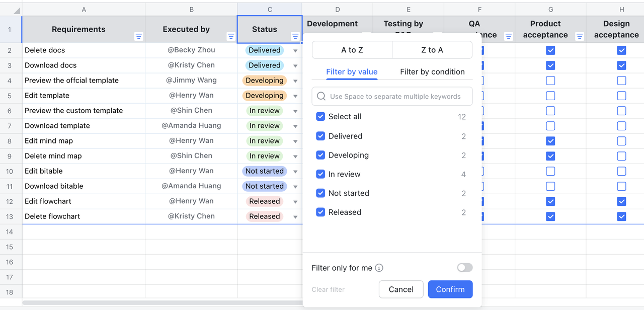Click the keyword search input field
Viewport: 644px width, 310px height.
point(397,96)
